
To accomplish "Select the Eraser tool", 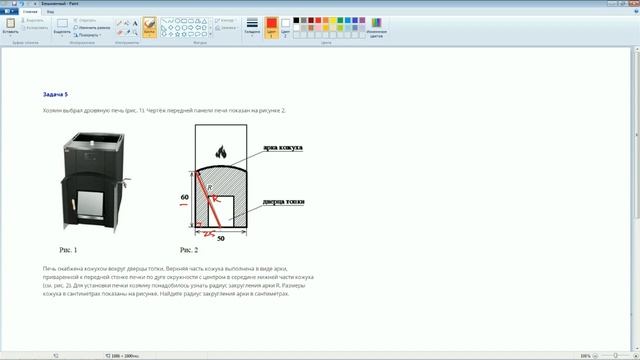I will coord(119,32).
